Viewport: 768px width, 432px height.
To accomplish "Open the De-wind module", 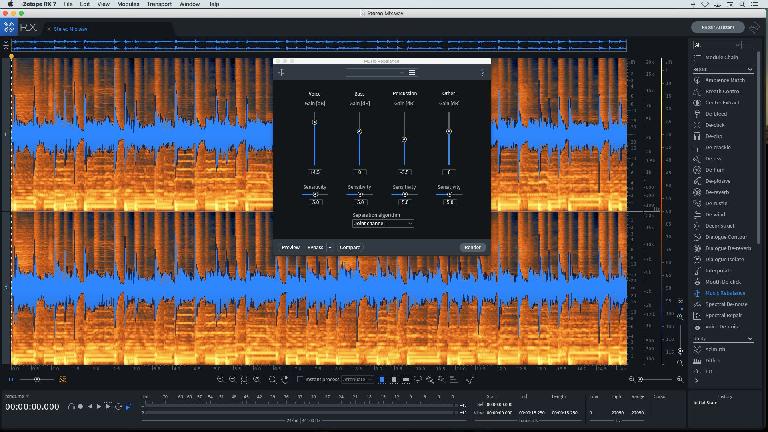I will pyautogui.click(x=710, y=215).
